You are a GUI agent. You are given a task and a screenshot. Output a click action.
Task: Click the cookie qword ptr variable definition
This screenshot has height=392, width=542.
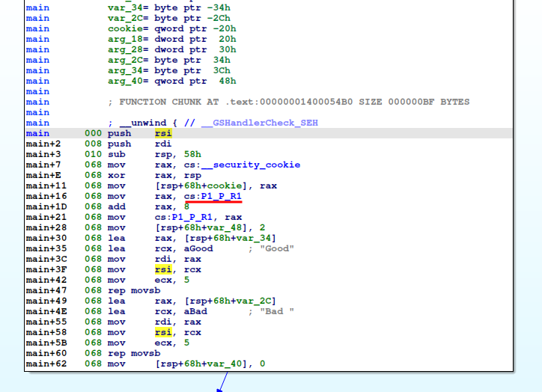(171, 28)
